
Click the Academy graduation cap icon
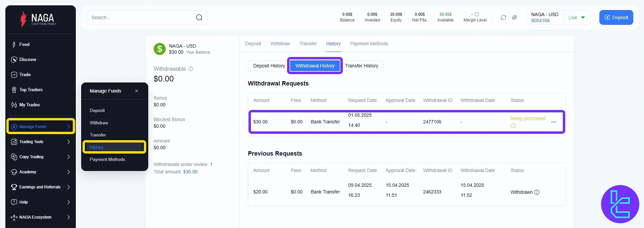coord(14,172)
